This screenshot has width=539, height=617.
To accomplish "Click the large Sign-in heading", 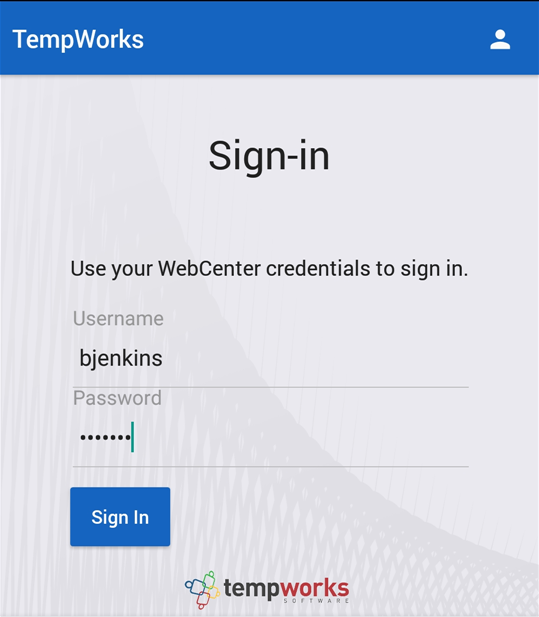I will tap(269, 156).
